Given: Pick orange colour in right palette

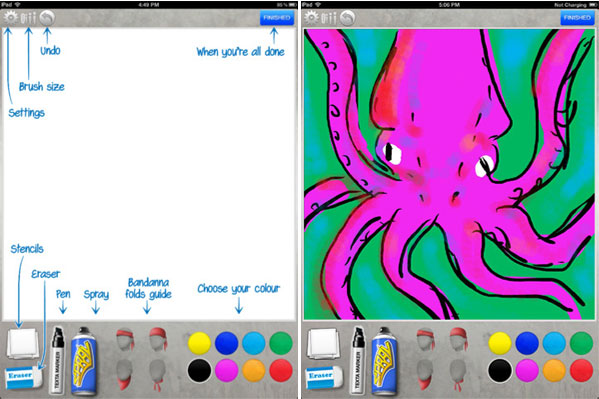Looking at the screenshot, I should pos(554,371).
